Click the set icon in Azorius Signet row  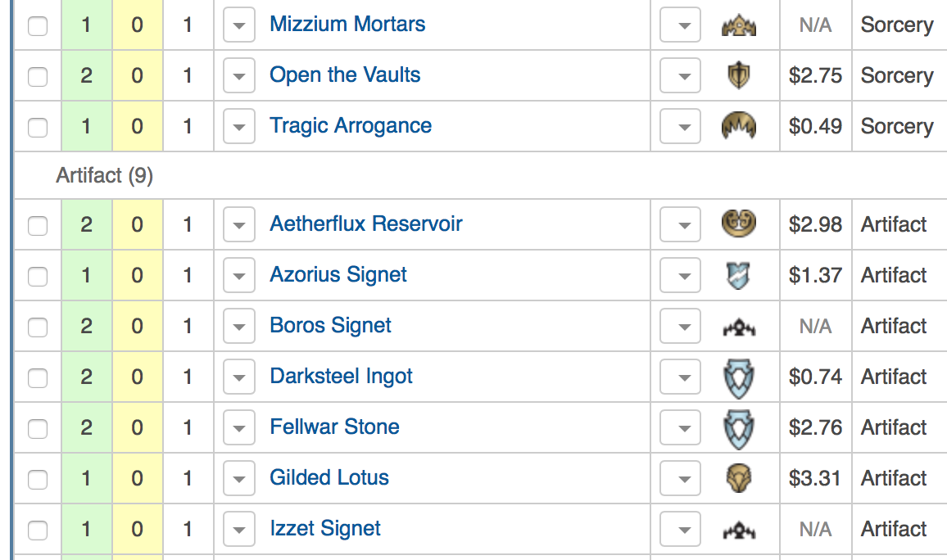tap(738, 275)
